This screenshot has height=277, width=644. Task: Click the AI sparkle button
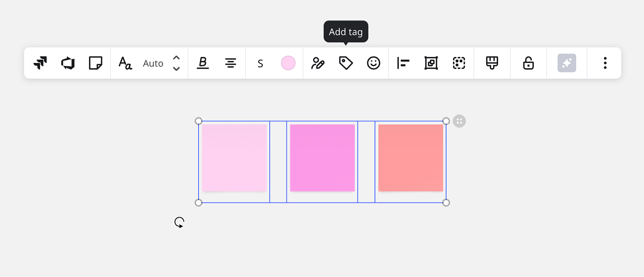[567, 63]
